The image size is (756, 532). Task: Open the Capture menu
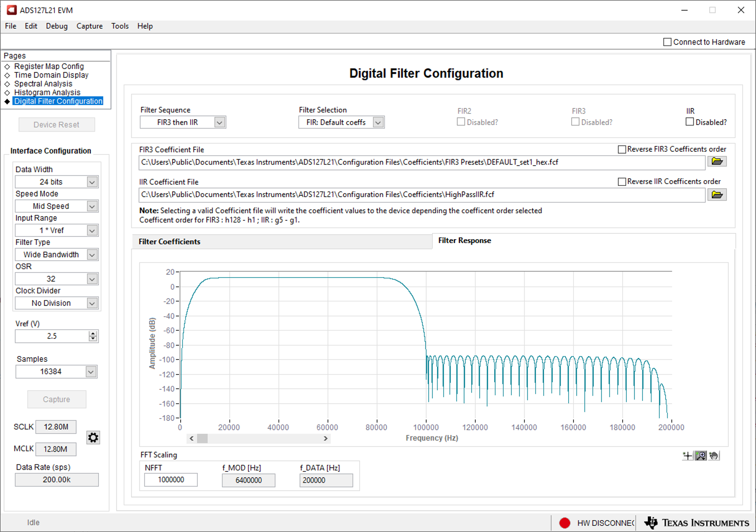tap(89, 26)
